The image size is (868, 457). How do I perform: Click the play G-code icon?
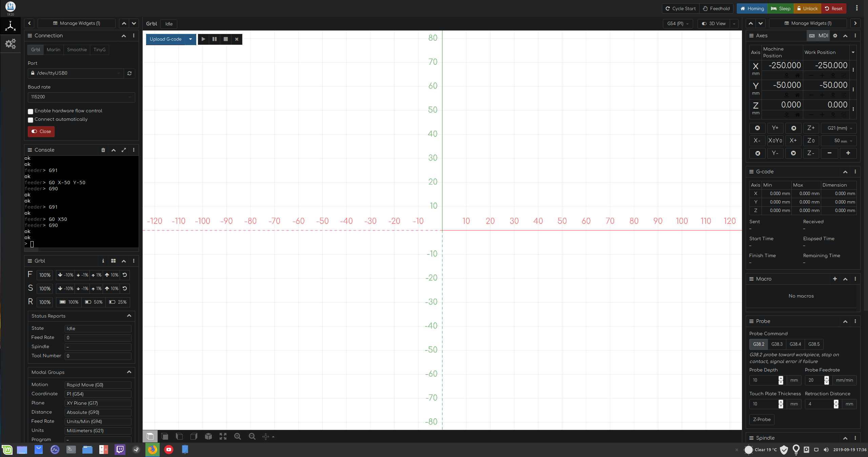203,39
